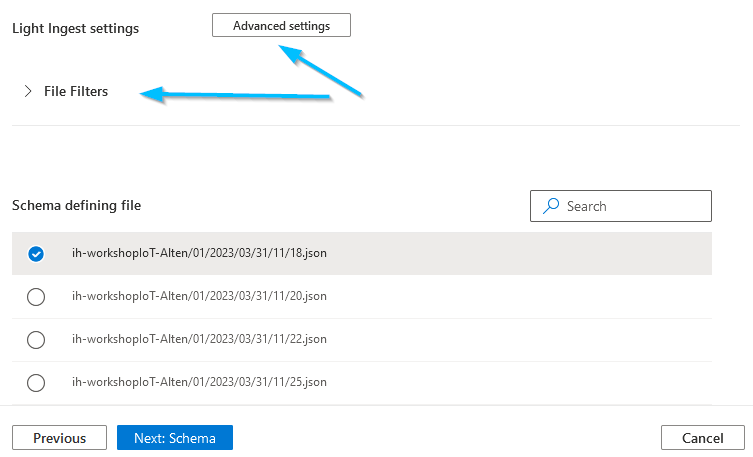Focus the Search input field
The image size is (753, 457).
(x=632, y=206)
